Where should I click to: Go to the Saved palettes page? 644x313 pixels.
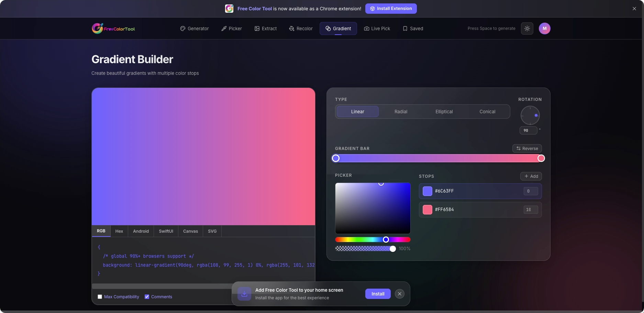point(413,28)
